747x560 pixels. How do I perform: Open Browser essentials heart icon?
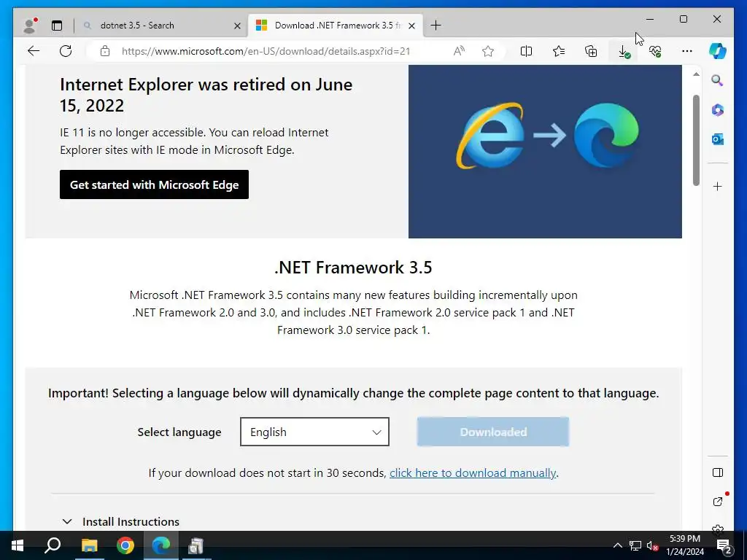655,51
